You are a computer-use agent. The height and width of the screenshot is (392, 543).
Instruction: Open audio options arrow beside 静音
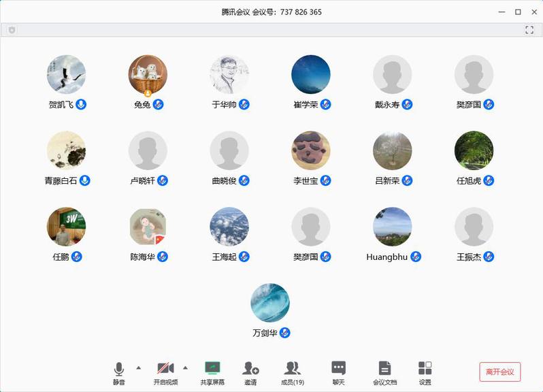click(139, 367)
